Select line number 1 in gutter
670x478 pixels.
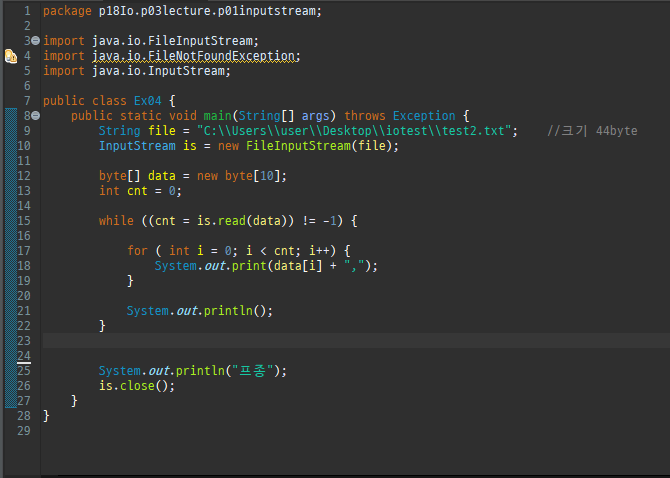tap(27, 11)
